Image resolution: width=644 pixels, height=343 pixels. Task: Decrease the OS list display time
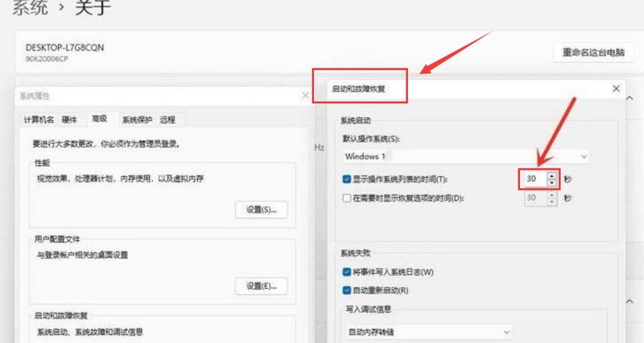pos(551,183)
